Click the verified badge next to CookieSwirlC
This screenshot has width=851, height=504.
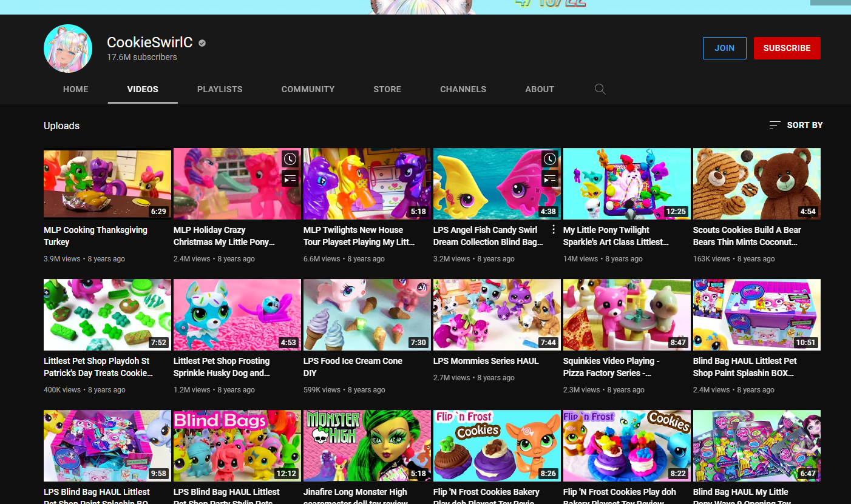pyautogui.click(x=202, y=42)
